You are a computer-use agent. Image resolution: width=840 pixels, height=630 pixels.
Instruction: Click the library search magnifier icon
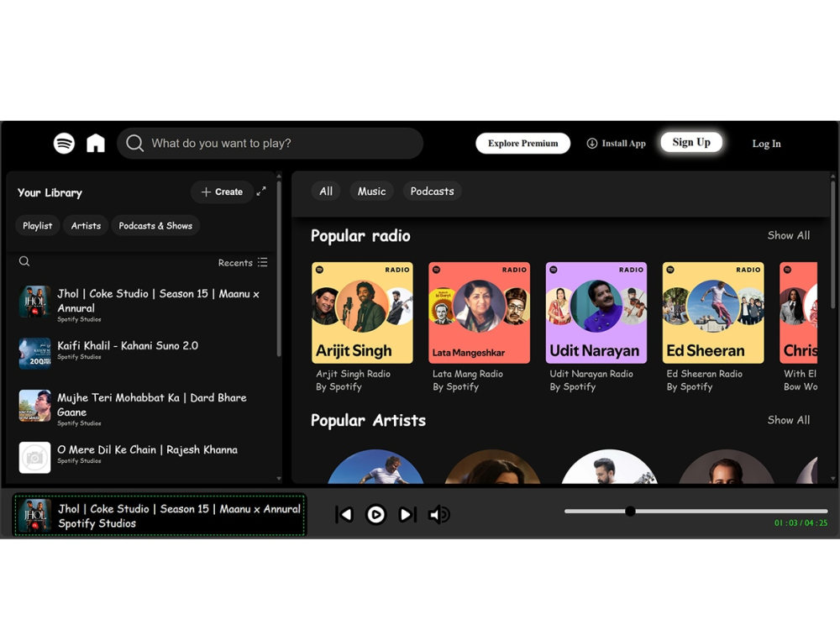24,261
